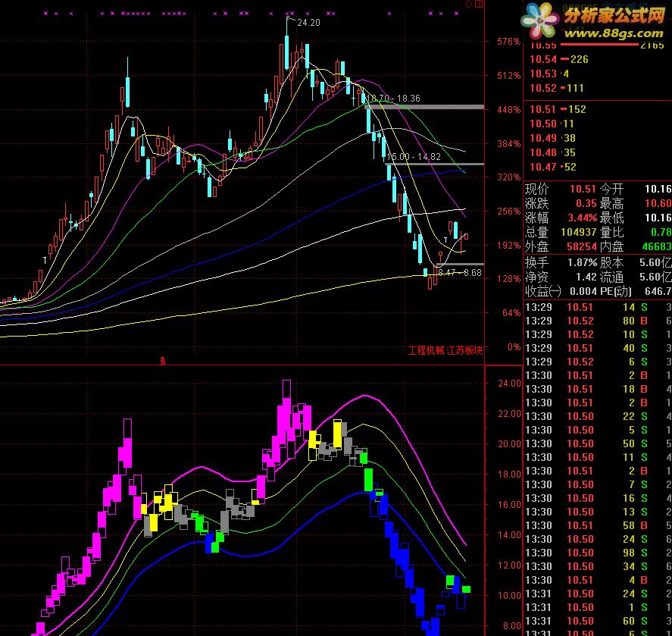Click the red window-grid icon above the chart
The height and width of the screenshot is (636, 672).
click(x=479, y=5)
